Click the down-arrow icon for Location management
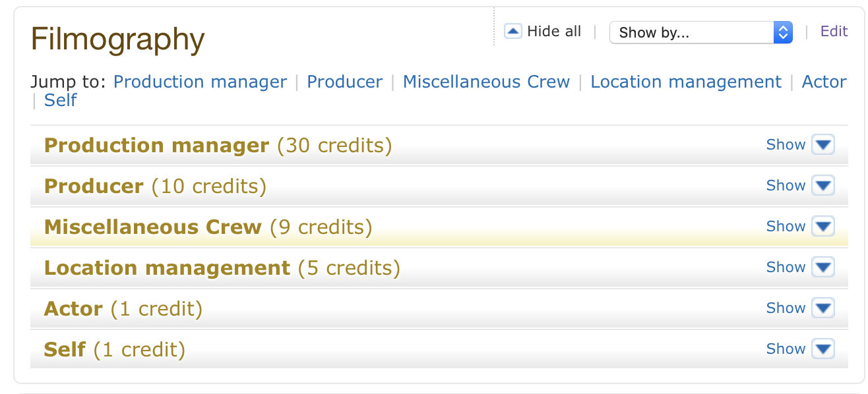Image resolution: width=868 pixels, height=394 pixels. pyautogui.click(x=823, y=267)
